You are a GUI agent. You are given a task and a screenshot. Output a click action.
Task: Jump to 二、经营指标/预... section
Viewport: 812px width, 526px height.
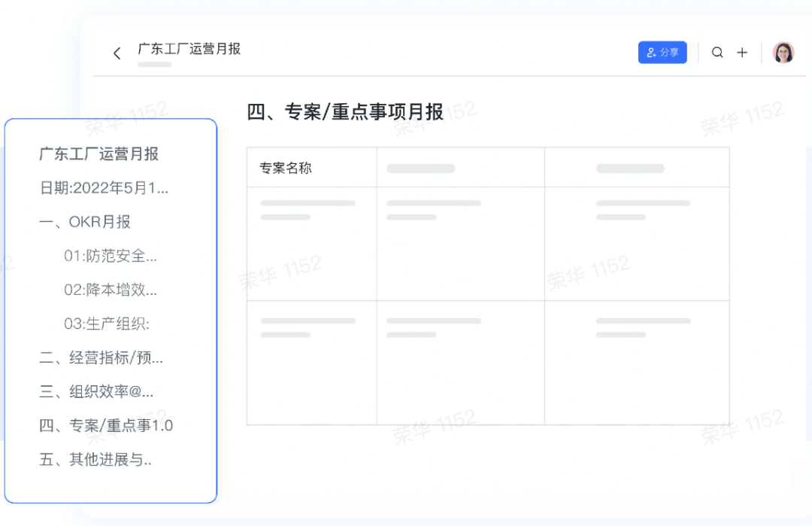[101, 357]
